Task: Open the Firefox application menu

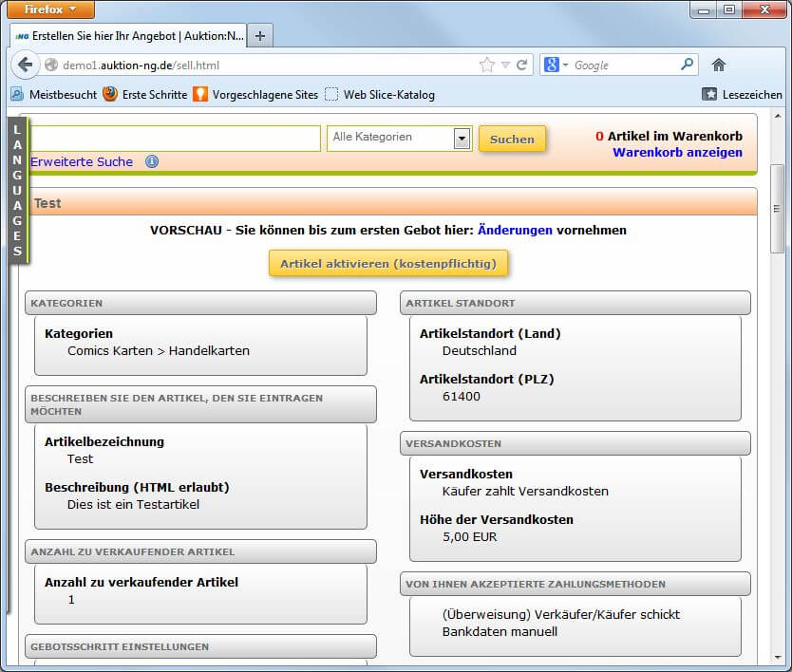Action: [x=51, y=9]
